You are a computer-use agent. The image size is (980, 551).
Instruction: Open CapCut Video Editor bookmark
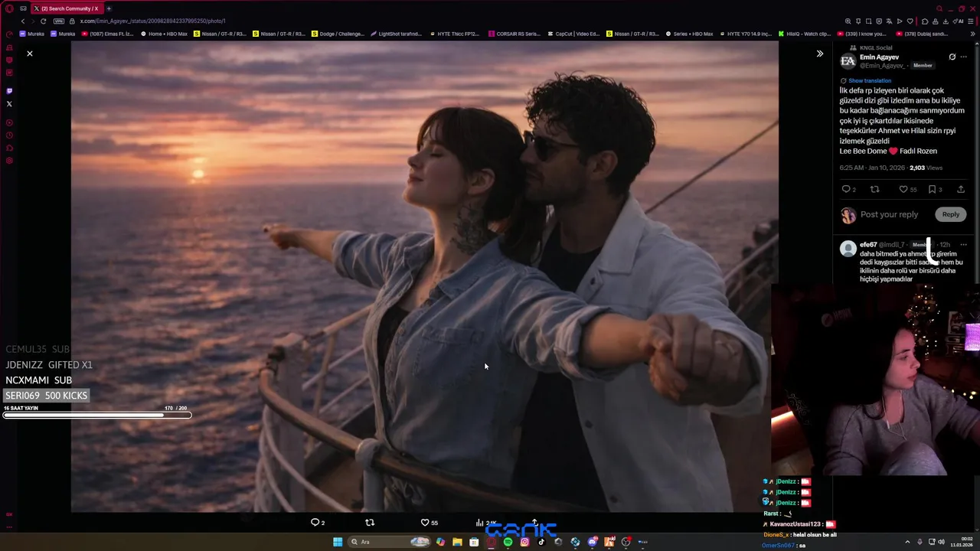(573, 34)
